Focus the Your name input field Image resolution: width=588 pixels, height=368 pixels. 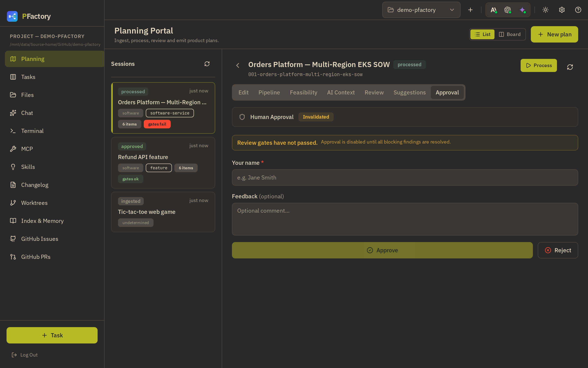coord(405,177)
